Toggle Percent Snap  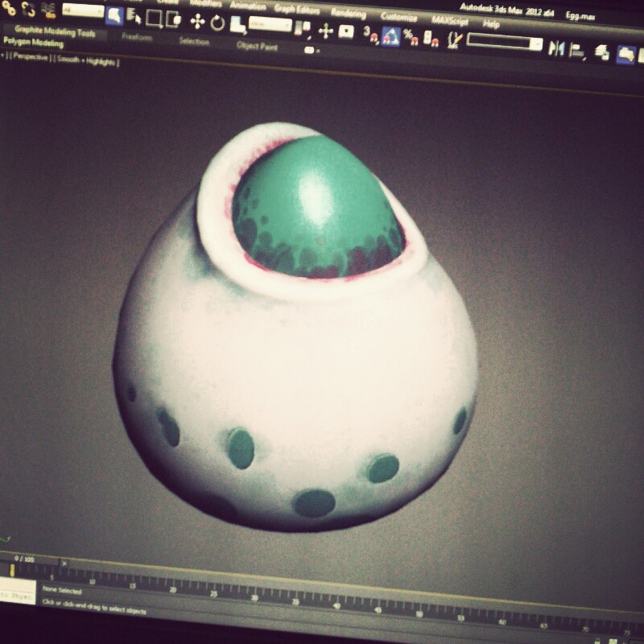tap(410, 37)
